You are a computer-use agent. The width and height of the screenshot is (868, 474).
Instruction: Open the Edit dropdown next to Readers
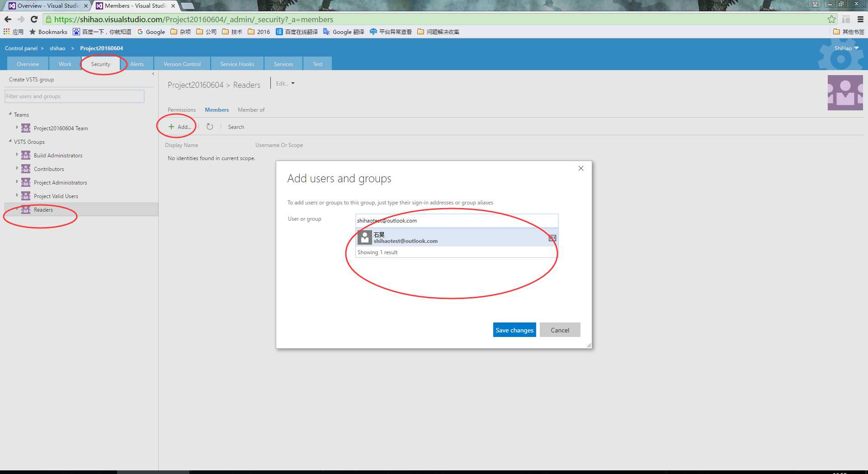pos(285,84)
